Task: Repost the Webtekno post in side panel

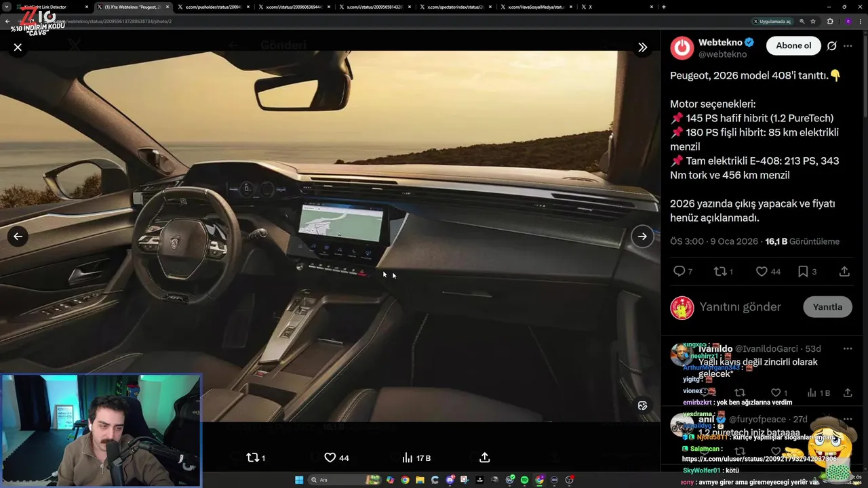Action: pyautogui.click(x=724, y=271)
